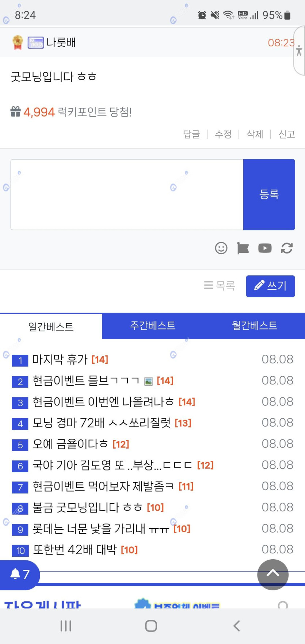This screenshot has width=305, height=644.
Task: Click the smiley emoticon icon
Action: pos(221,248)
